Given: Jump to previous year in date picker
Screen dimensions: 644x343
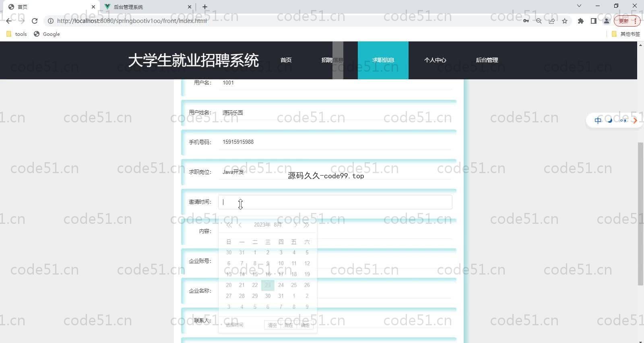Looking at the screenshot, I should pyautogui.click(x=229, y=225).
